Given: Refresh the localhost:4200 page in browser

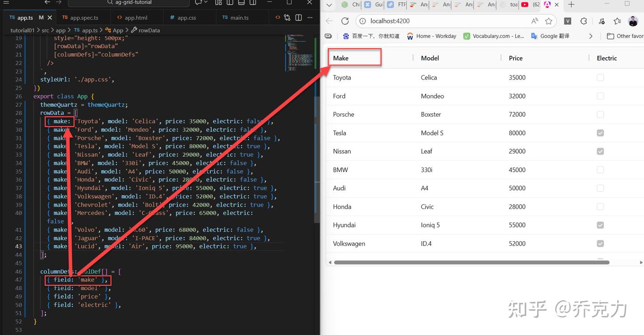Looking at the screenshot, I should (x=345, y=21).
